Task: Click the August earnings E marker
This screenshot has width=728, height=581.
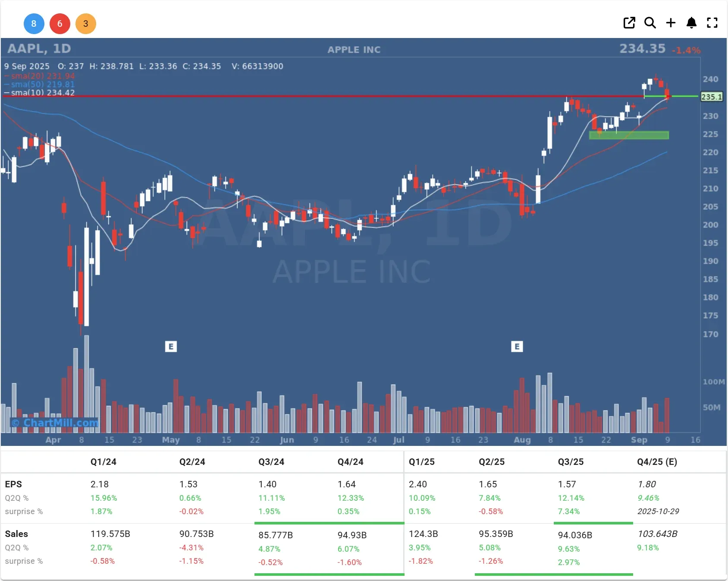Action: coord(517,346)
